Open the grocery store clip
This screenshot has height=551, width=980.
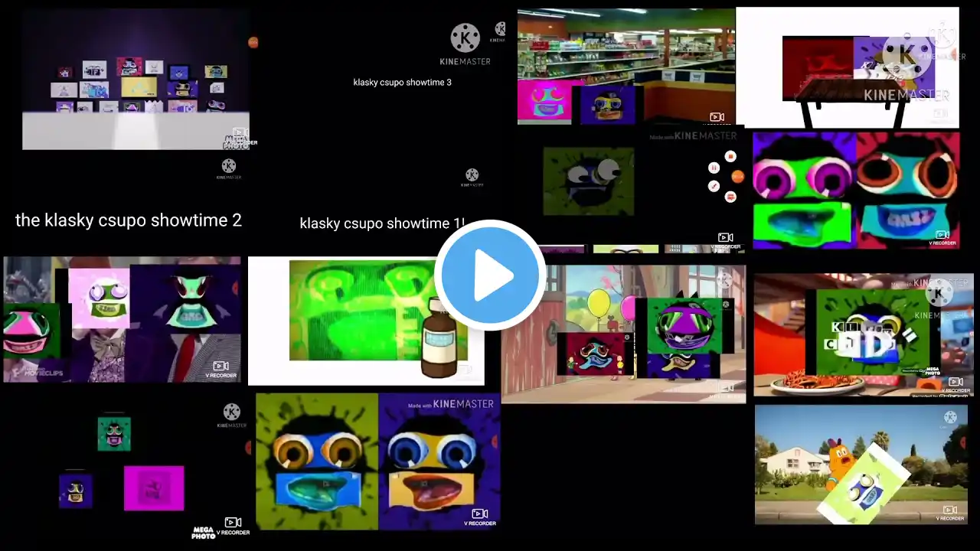pyautogui.click(x=626, y=67)
